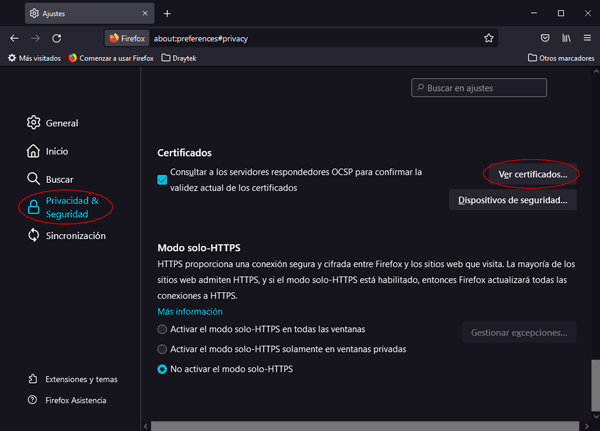Click the scroll right arrow
This screenshot has height=431, width=600.
click(x=586, y=426)
